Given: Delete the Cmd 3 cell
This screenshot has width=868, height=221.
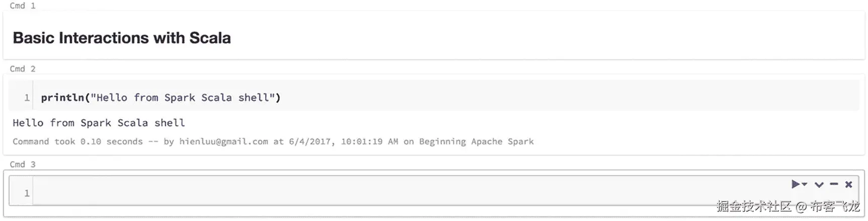Looking at the screenshot, I should click(x=848, y=184).
